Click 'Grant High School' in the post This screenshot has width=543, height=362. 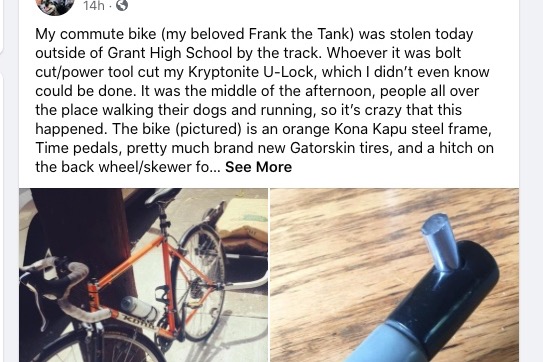170,53
